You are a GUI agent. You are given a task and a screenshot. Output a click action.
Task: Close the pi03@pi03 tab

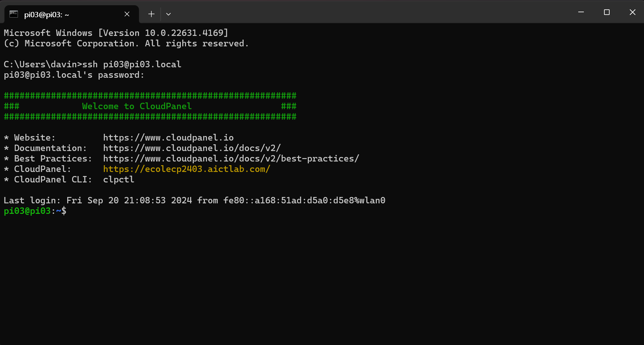127,14
